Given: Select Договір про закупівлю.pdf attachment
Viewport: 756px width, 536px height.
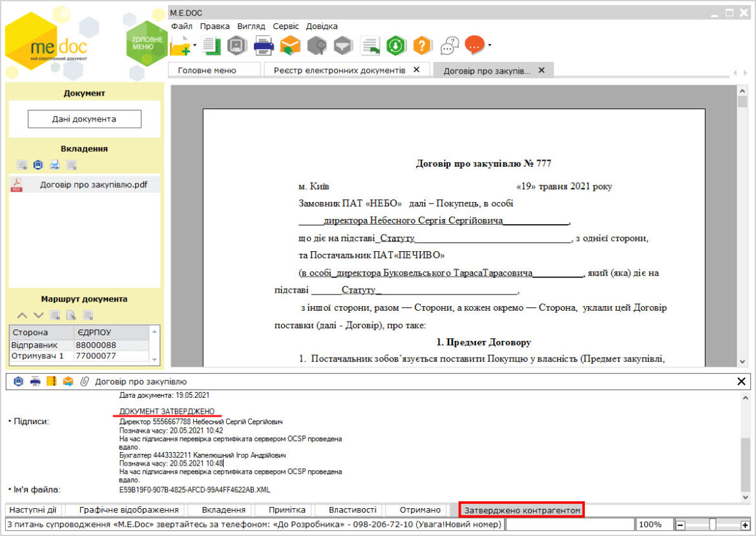Looking at the screenshot, I should [x=85, y=185].
